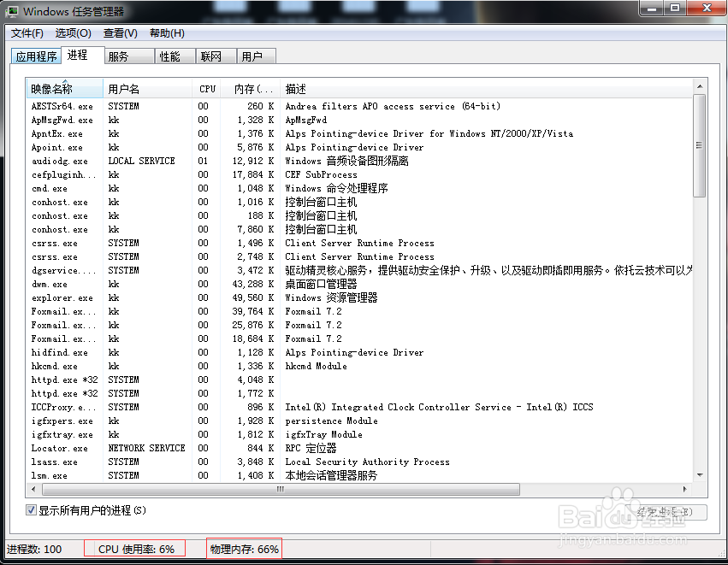Sort by 内存 column header

click(251, 89)
